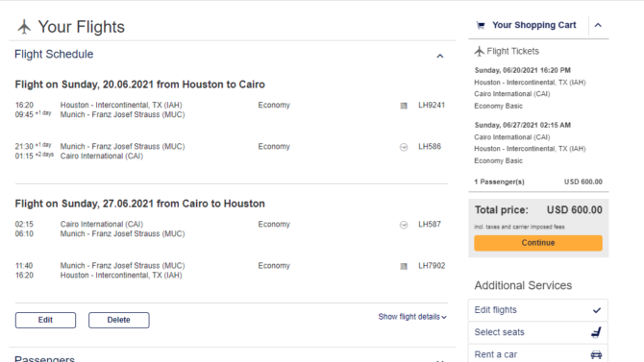
Task: Click the operator icon beside flight LH9241
Action: click(404, 106)
